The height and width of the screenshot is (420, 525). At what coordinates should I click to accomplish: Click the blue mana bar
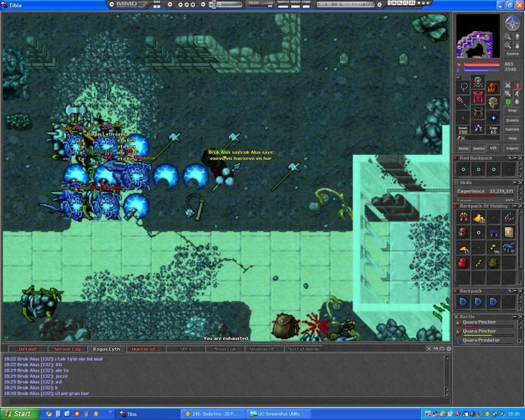tap(482, 70)
